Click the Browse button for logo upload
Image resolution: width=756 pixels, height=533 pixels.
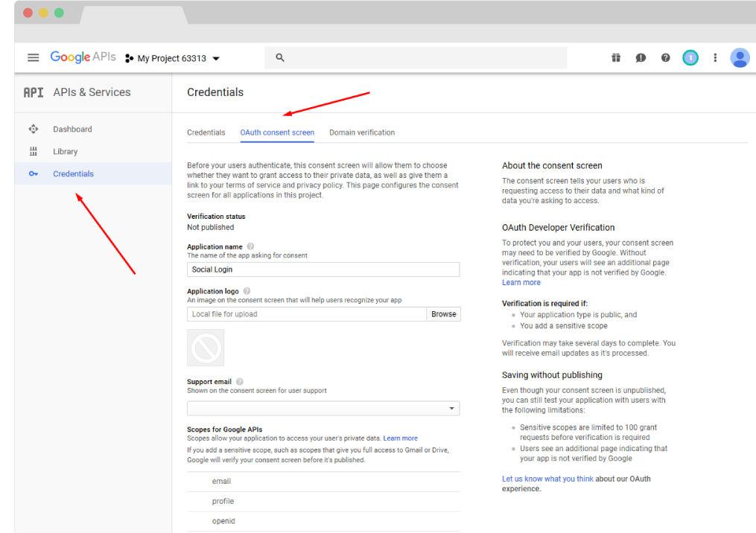443,314
